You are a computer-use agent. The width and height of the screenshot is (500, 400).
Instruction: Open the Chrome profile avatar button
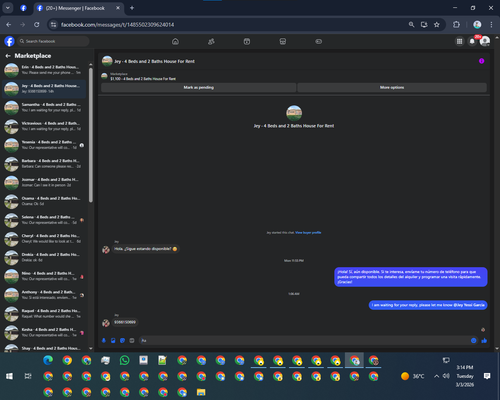point(477,25)
